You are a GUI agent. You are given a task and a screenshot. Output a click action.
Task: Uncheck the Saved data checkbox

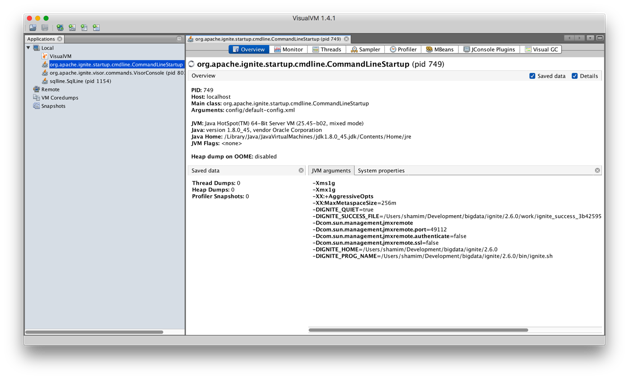pos(532,76)
